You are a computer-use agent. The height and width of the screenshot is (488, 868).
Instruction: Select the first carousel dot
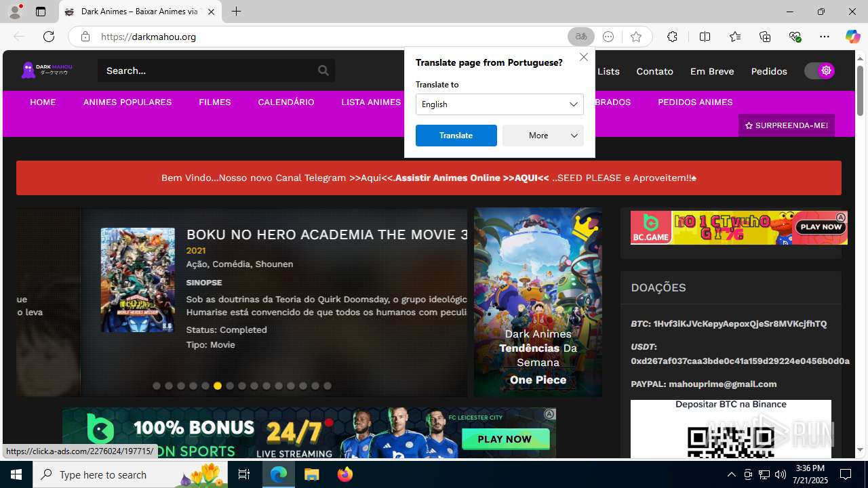pyautogui.click(x=157, y=386)
